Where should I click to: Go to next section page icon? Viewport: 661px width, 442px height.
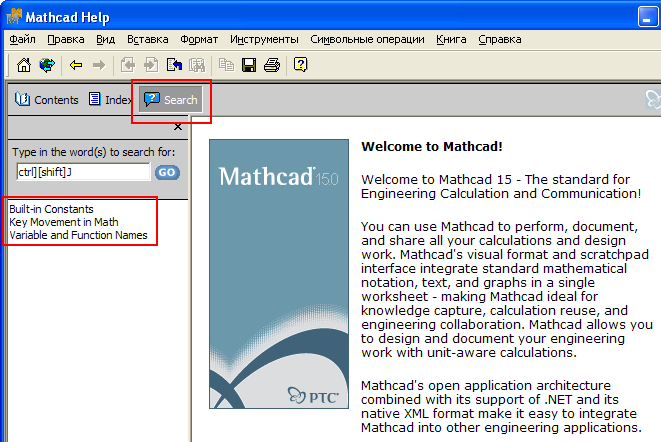pos(151,65)
